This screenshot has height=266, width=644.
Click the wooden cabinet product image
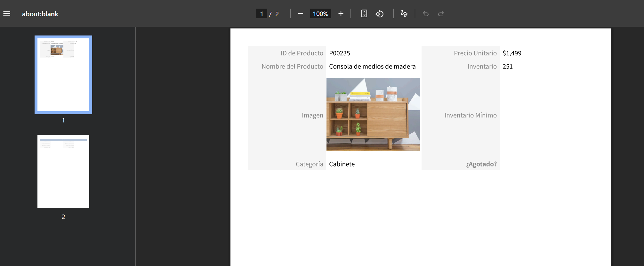pyautogui.click(x=373, y=114)
